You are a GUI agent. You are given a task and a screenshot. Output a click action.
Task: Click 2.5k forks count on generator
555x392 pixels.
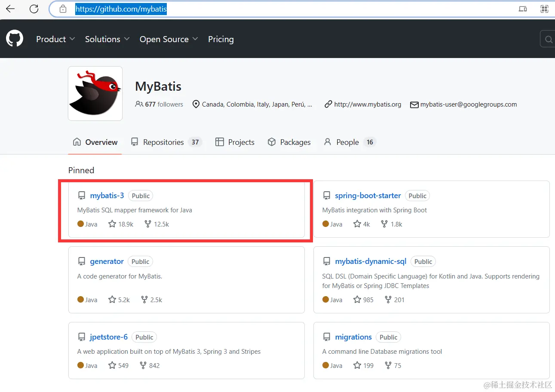pyautogui.click(x=156, y=300)
